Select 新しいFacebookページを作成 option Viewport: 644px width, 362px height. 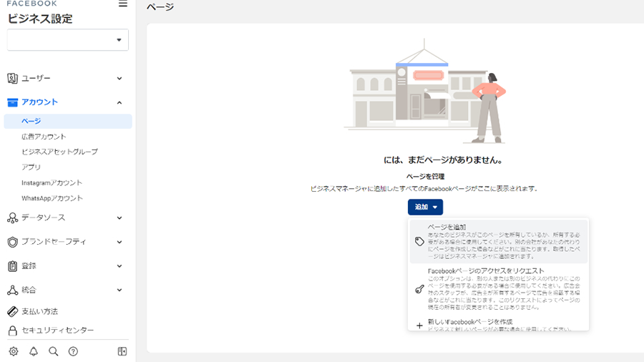click(499, 325)
